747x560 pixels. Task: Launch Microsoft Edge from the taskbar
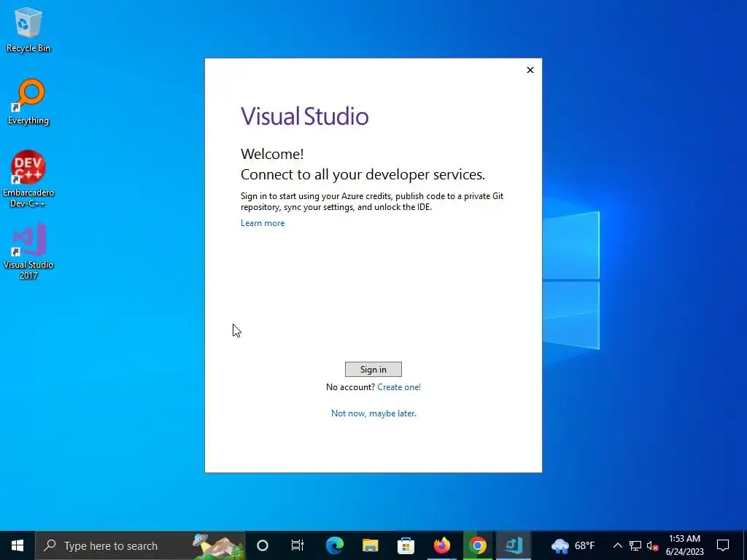[x=335, y=545]
